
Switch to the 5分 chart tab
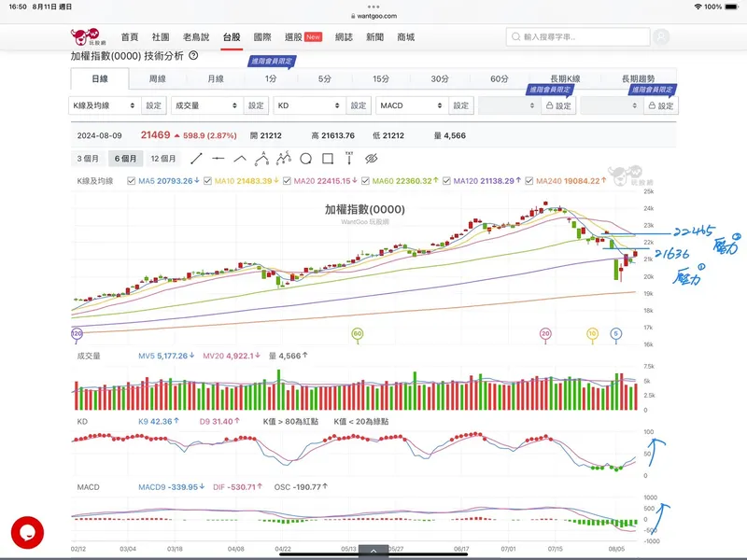click(324, 78)
